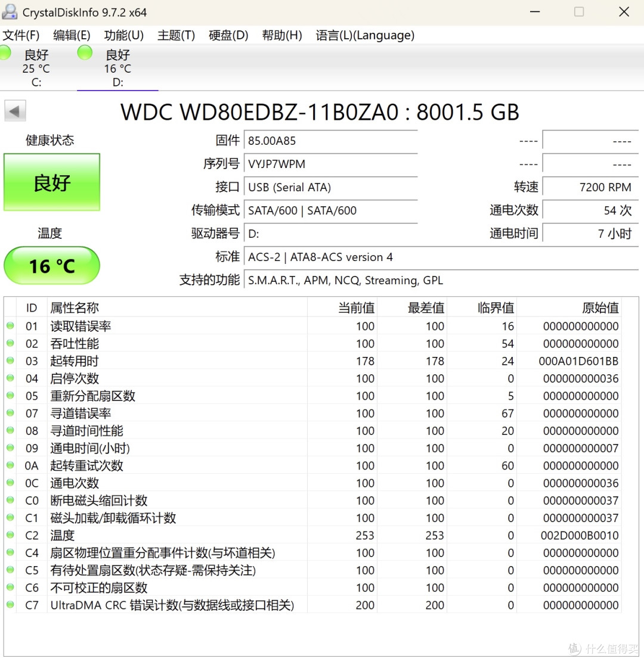Screen dimensions: 644x662
Task: Click the current value 178 in 起转用时 row
Action: pyautogui.click(x=365, y=361)
